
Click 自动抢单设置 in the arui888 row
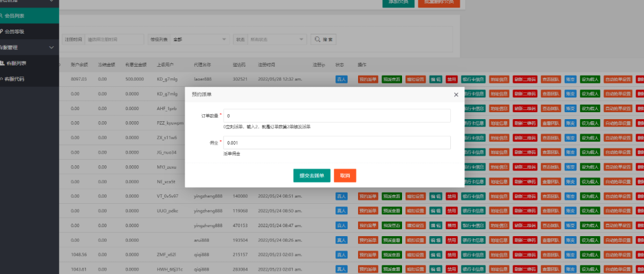coord(618,240)
